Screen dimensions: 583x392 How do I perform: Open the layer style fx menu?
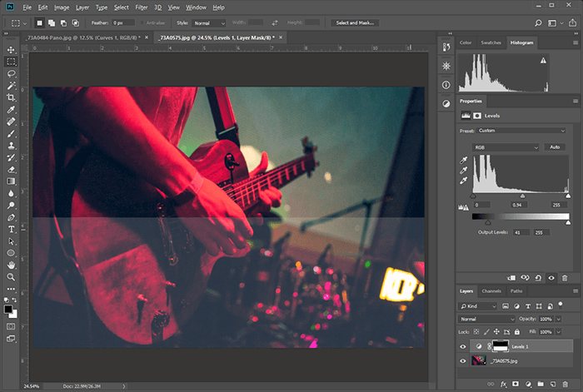click(x=503, y=384)
